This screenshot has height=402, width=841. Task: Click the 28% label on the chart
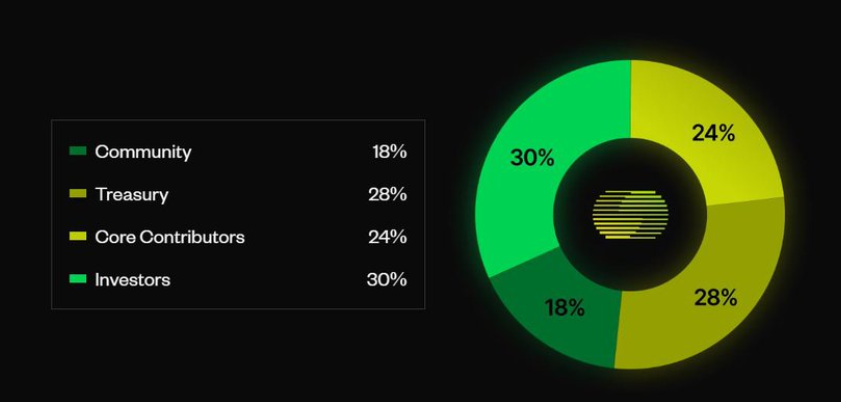(715, 297)
